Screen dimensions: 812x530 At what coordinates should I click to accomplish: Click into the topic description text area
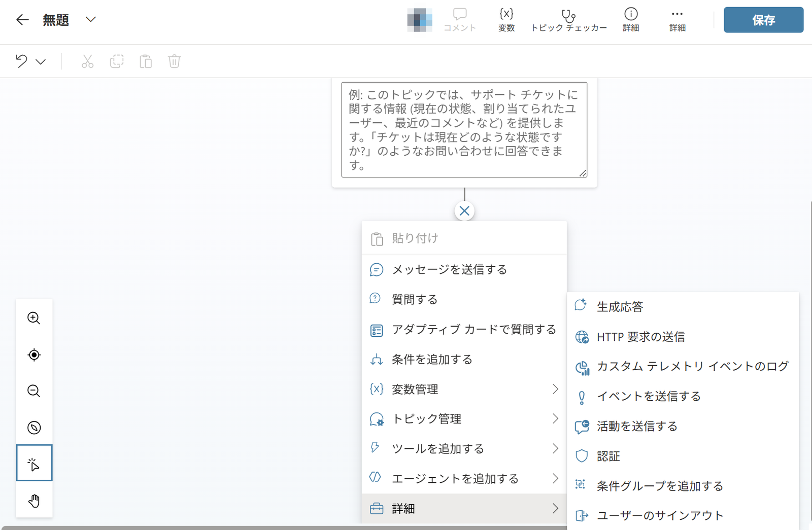464,130
